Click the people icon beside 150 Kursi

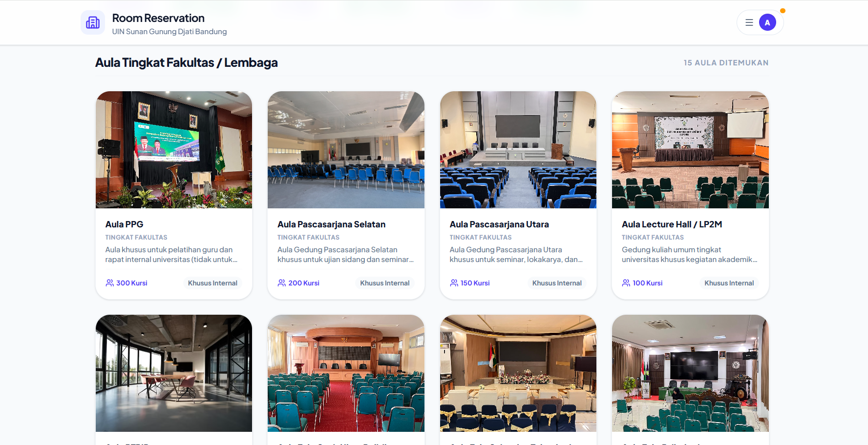pyautogui.click(x=454, y=283)
